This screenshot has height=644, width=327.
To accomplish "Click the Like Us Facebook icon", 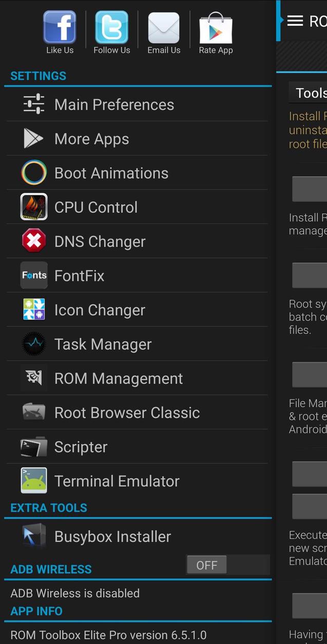I will click(60, 28).
